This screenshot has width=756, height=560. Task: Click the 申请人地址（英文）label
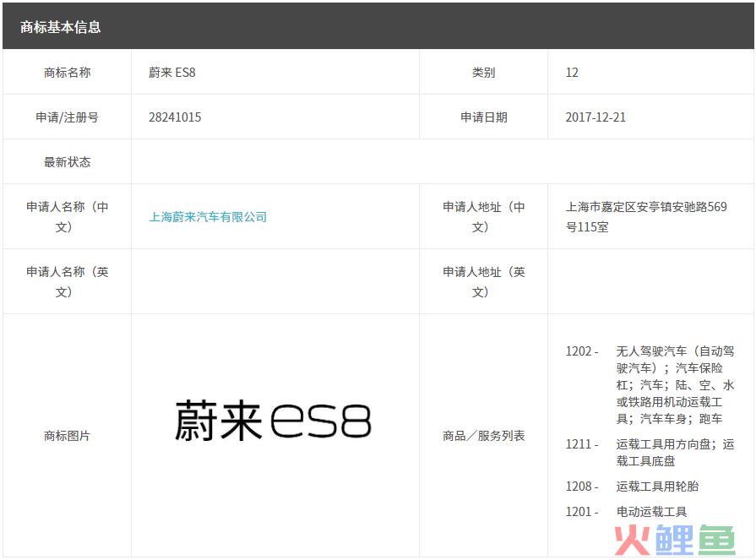click(484, 281)
